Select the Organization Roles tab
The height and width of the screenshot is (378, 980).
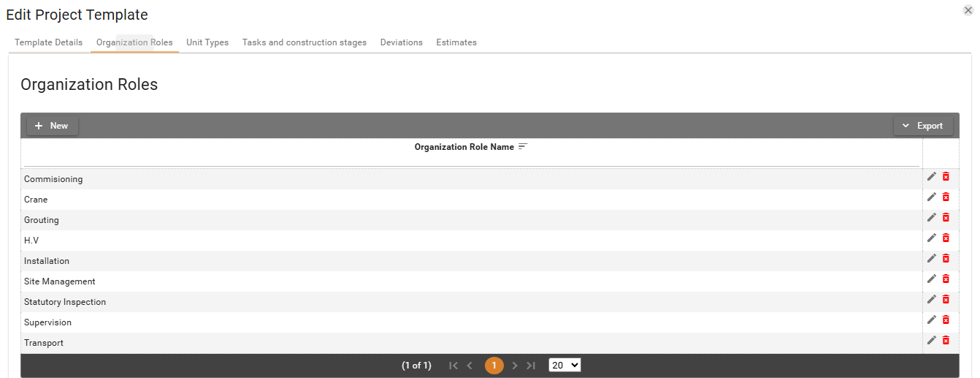[x=134, y=42]
